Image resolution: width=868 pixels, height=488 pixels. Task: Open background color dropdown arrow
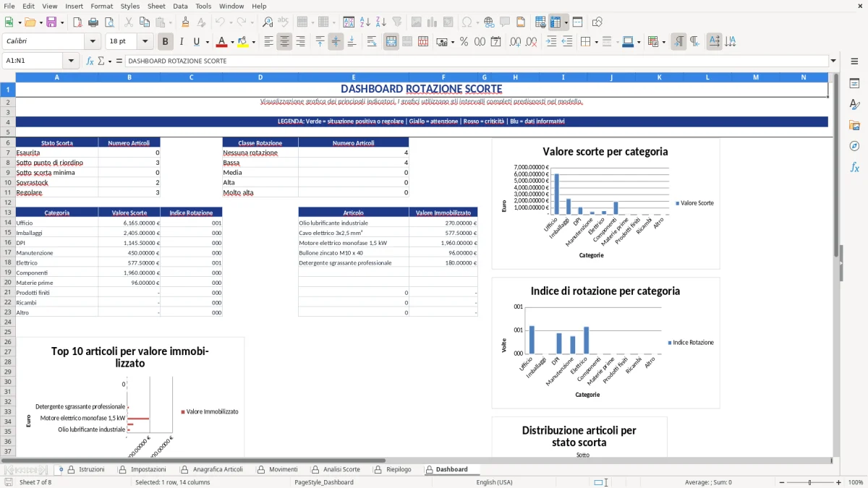coord(253,42)
